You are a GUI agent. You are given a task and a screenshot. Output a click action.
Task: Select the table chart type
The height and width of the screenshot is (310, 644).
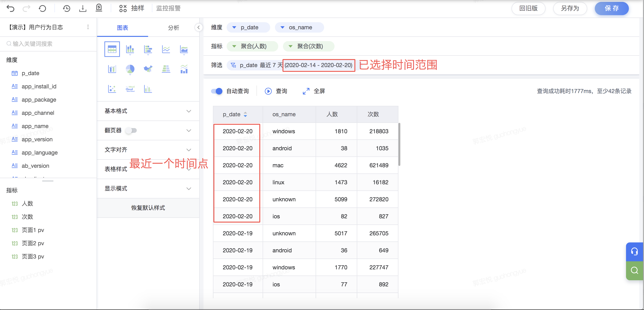tap(112, 49)
